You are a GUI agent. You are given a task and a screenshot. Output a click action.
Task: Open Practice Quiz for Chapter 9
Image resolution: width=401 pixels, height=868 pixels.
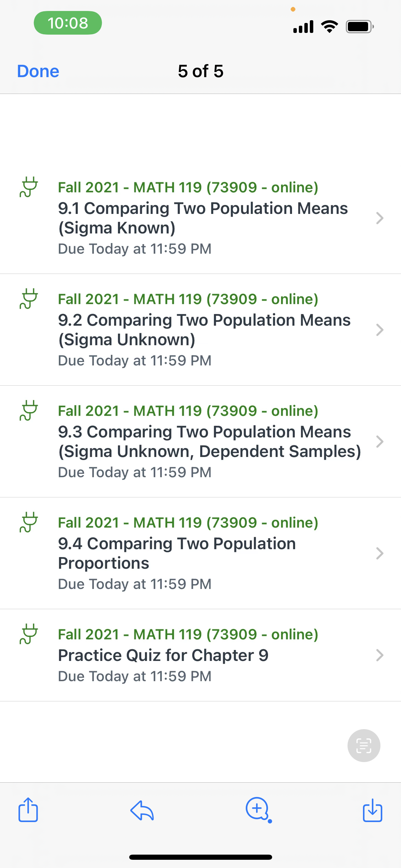(x=163, y=655)
